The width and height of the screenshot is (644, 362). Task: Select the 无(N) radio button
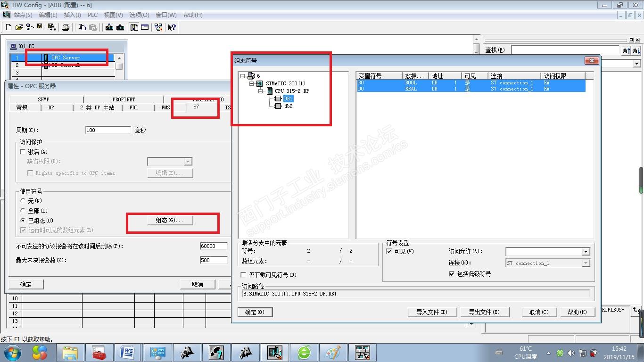[x=23, y=201]
